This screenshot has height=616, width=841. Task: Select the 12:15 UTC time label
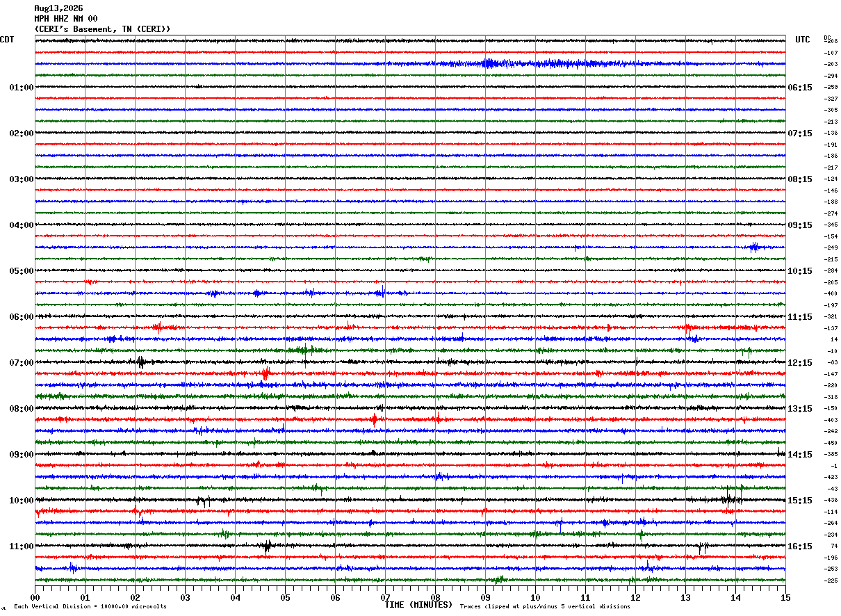[x=800, y=363]
